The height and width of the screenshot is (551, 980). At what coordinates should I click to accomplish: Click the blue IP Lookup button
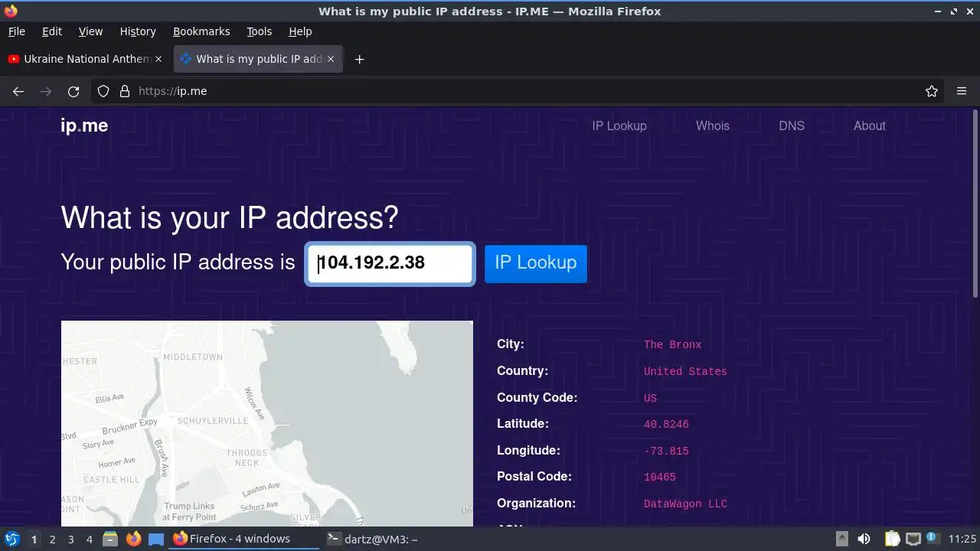(x=536, y=263)
